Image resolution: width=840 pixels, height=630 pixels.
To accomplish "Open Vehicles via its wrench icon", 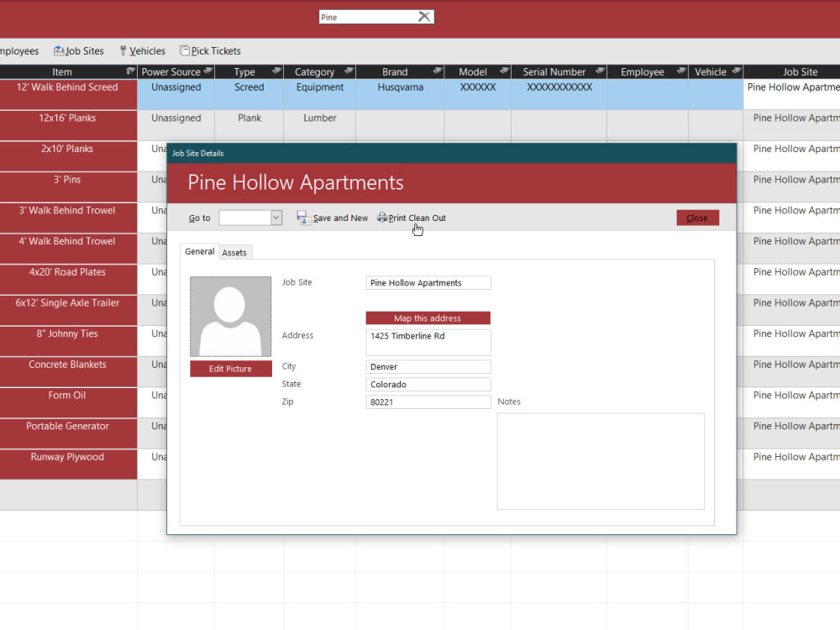I will pos(123,51).
